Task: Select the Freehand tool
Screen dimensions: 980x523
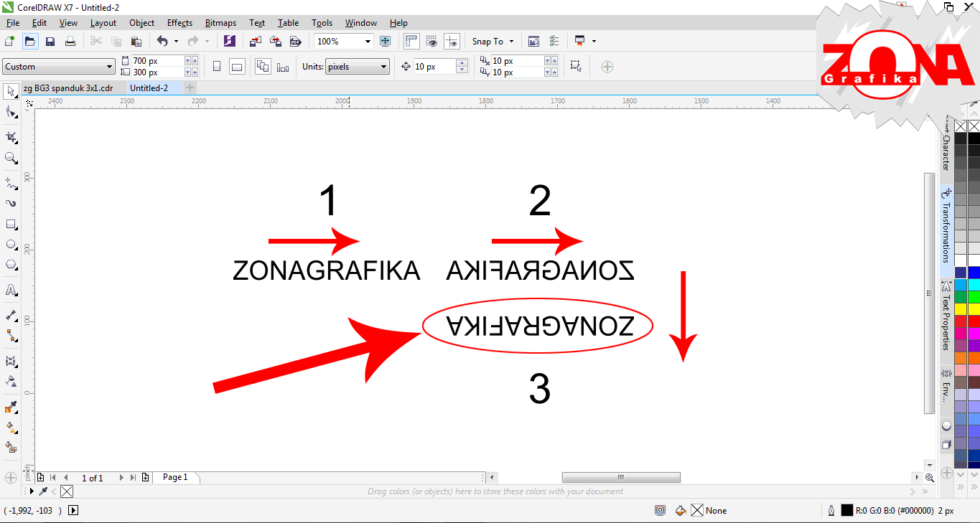Action: tap(11, 183)
